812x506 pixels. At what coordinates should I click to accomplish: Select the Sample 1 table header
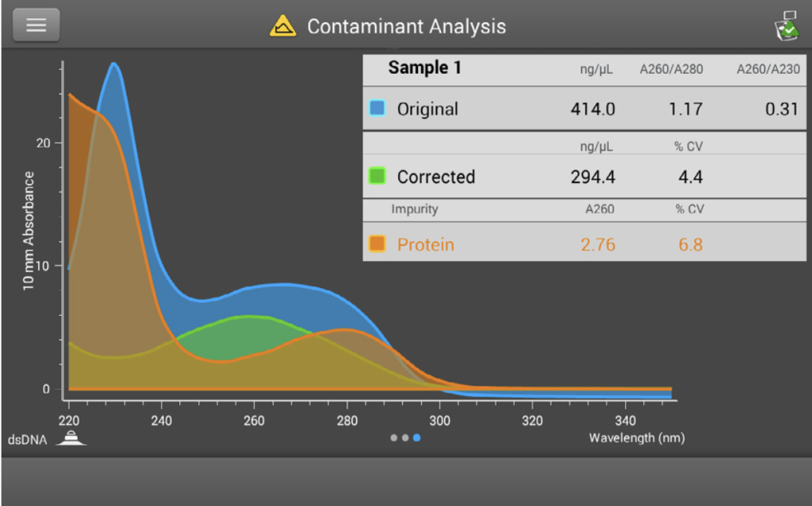(x=424, y=68)
